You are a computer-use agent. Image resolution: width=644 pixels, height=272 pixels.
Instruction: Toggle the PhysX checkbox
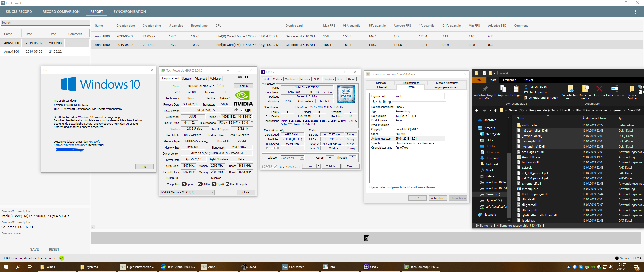(214, 184)
